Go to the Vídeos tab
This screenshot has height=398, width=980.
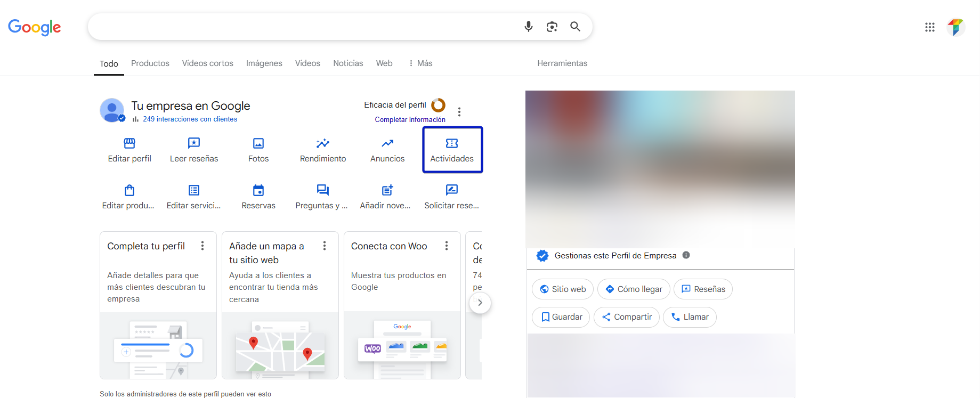pos(307,63)
